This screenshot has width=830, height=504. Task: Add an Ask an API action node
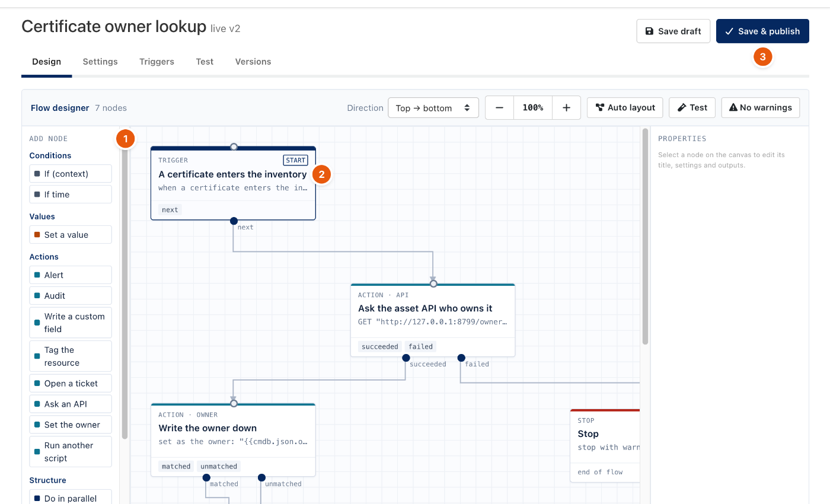[71, 404]
